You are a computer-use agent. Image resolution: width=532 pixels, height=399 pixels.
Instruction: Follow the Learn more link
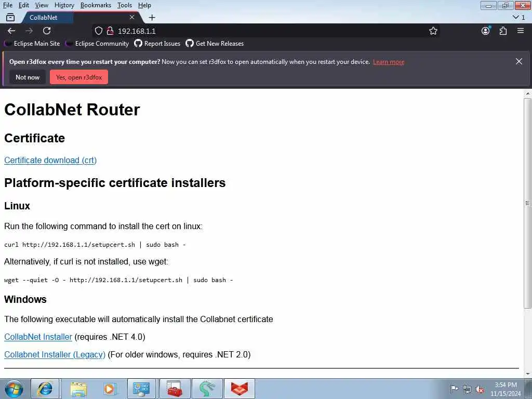pos(389,62)
